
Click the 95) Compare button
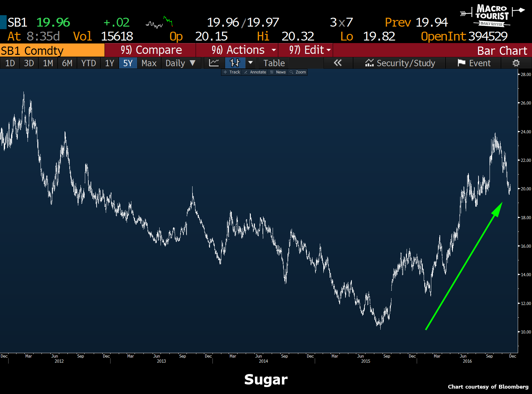point(150,50)
